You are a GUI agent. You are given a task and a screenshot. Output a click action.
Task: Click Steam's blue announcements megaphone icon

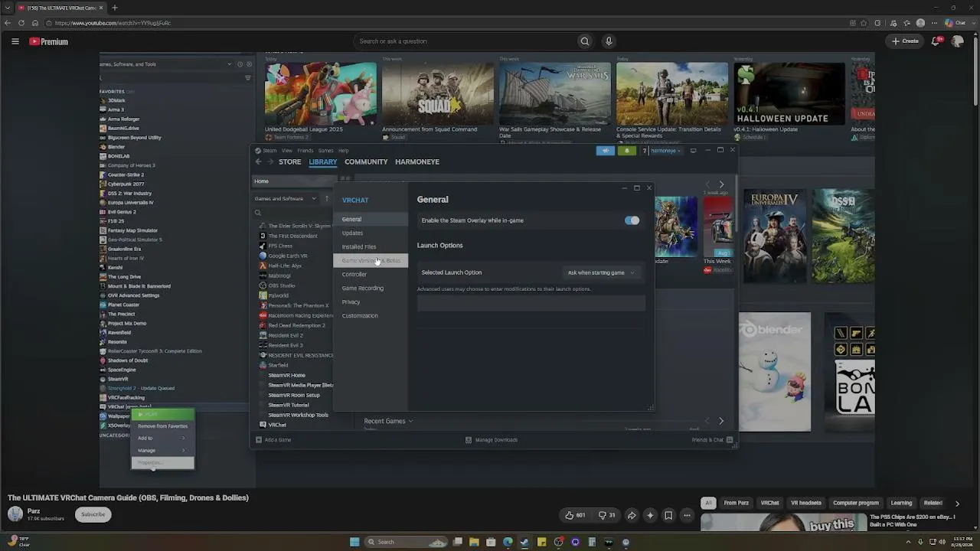(x=606, y=151)
